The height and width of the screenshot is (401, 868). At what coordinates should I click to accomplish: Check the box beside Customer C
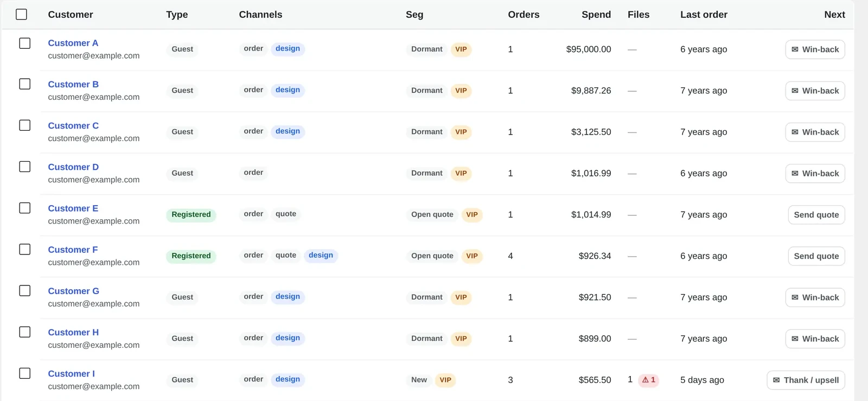click(x=25, y=125)
